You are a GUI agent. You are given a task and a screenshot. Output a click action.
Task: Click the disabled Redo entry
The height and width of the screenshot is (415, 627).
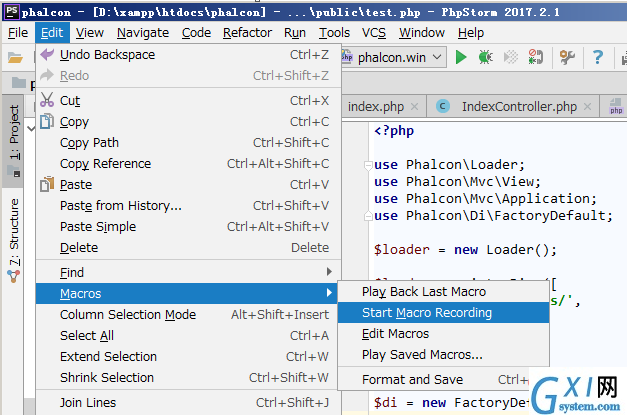(188, 75)
